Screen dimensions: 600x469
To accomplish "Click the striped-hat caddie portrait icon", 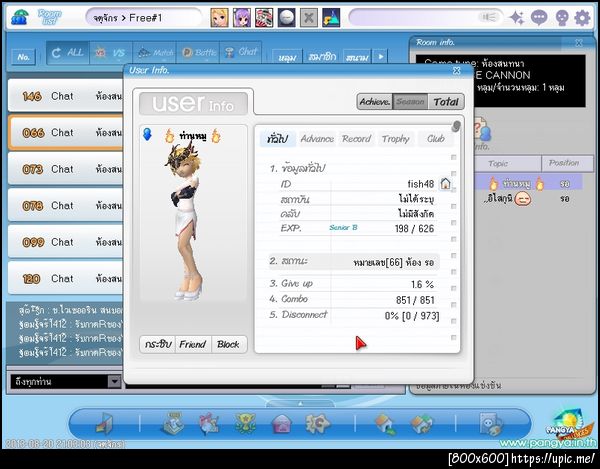I will (264, 18).
